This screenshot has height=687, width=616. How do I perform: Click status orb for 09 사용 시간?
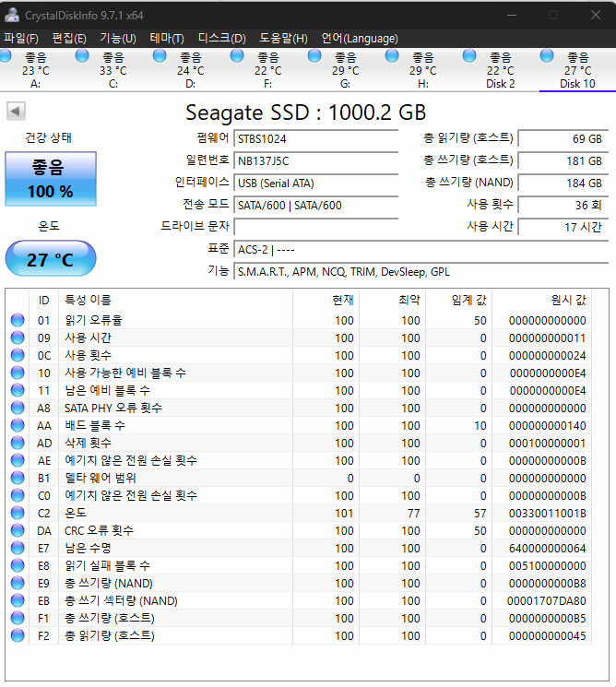tap(18, 338)
